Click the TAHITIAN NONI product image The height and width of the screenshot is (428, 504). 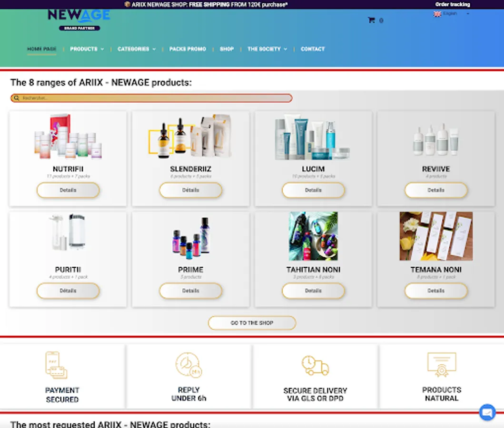click(x=313, y=236)
